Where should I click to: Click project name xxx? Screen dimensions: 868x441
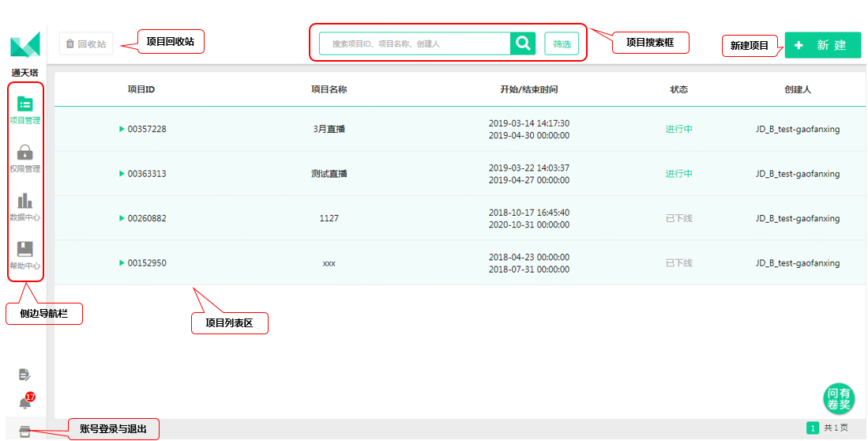329,263
